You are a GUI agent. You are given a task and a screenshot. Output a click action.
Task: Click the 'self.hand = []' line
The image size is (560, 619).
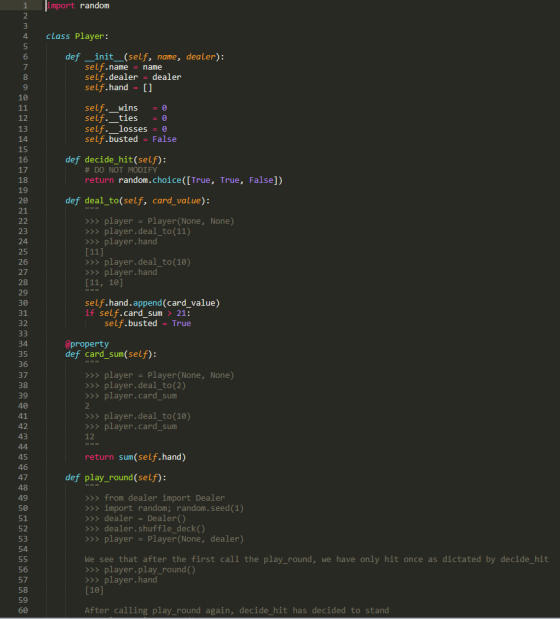pyautogui.click(x=118, y=88)
